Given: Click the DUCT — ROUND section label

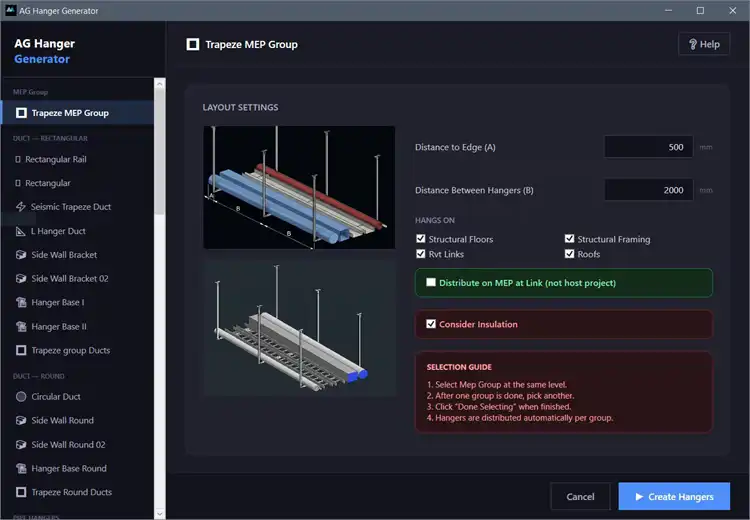Looking at the screenshot, I should tap(39, 376).
